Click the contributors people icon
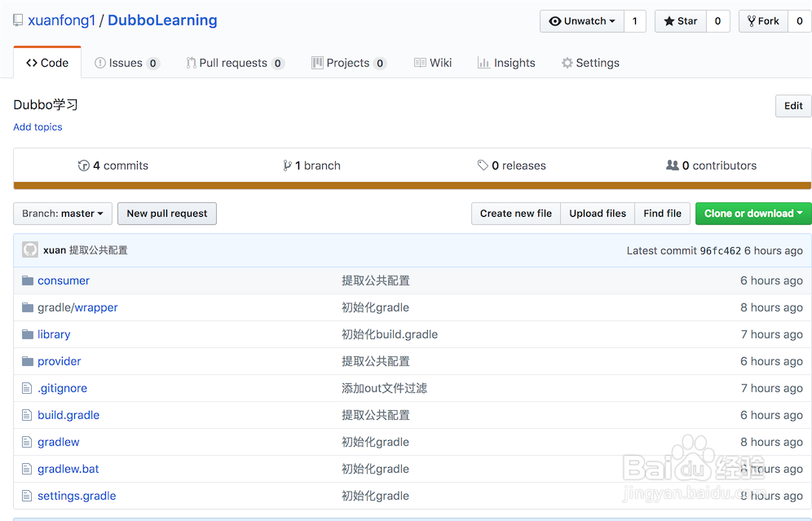Viewport: 812px width, 521px height. coord(672,165)
